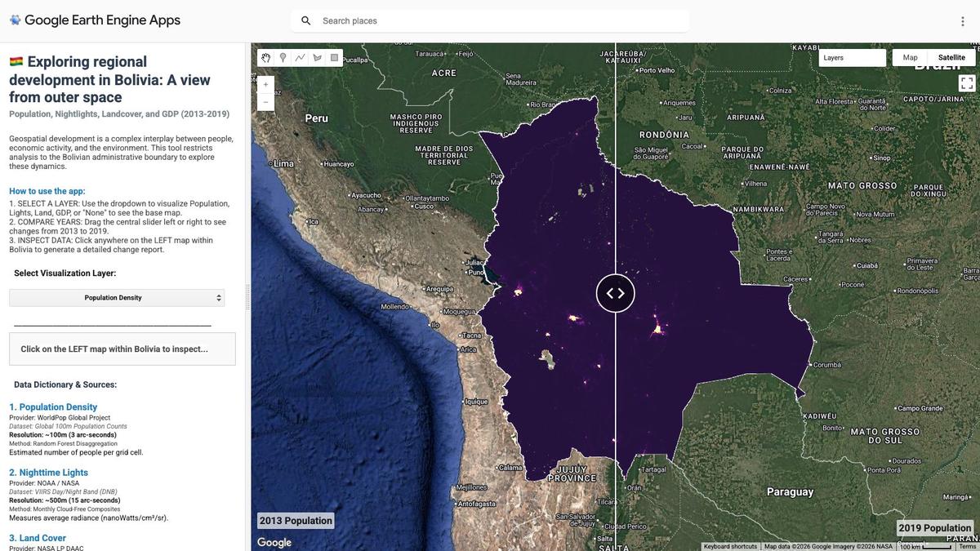Click the RONDÔNIA state label

[x=664, y=135]
